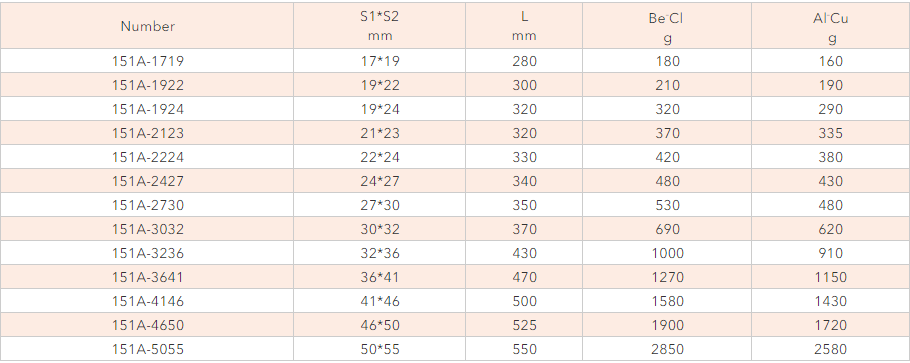Select the 151A-1924 row number cell
The height and width of the screenshot is (363, 910).
(147, 109)
